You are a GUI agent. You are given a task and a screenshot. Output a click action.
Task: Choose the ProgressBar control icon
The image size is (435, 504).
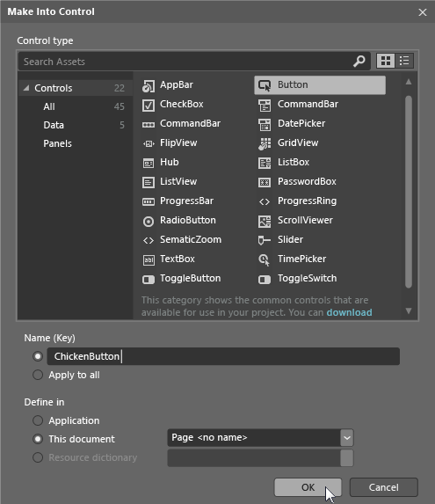(149, 201)
